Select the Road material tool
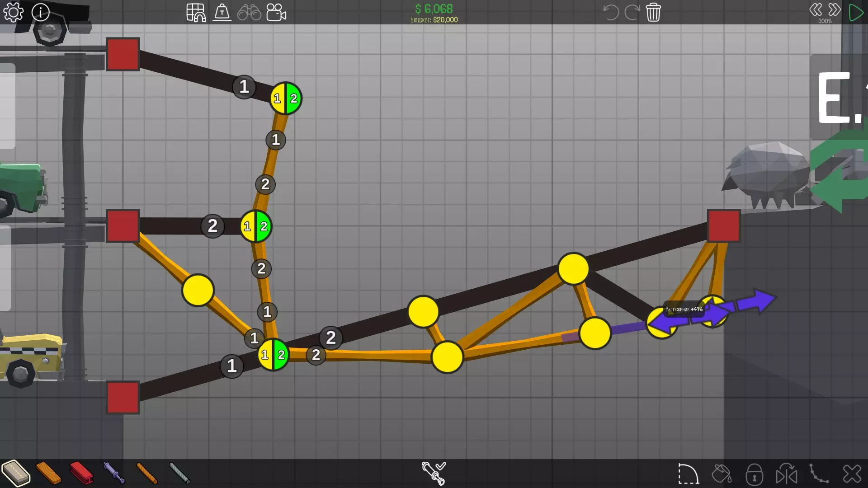 point(16,473)
